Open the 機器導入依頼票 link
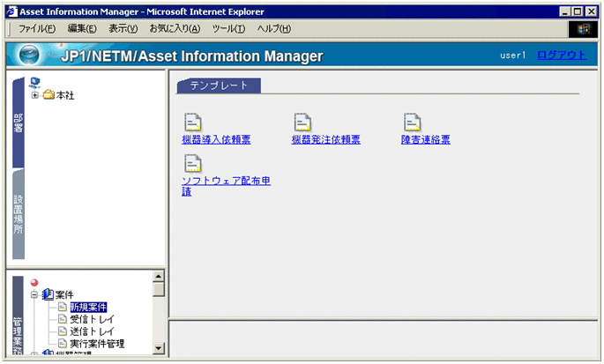 coord(216,139)
